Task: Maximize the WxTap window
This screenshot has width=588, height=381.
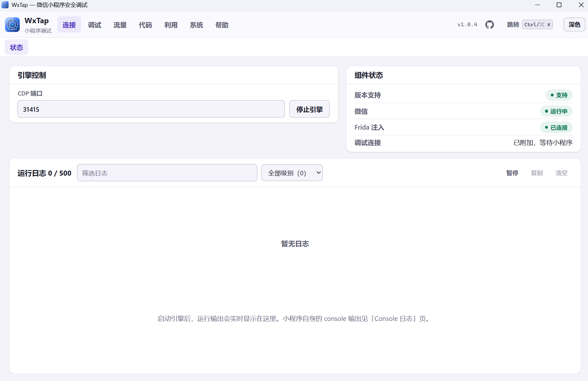Action: 559,5
